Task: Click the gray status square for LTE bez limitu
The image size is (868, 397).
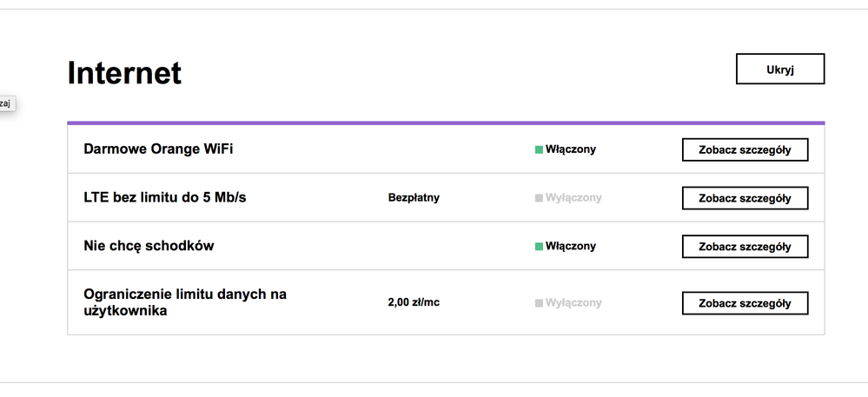Action: click(539, 198)
